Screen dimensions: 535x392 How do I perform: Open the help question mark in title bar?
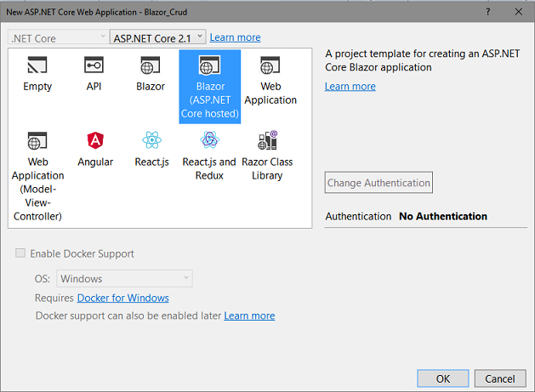(x=488, y=12)
